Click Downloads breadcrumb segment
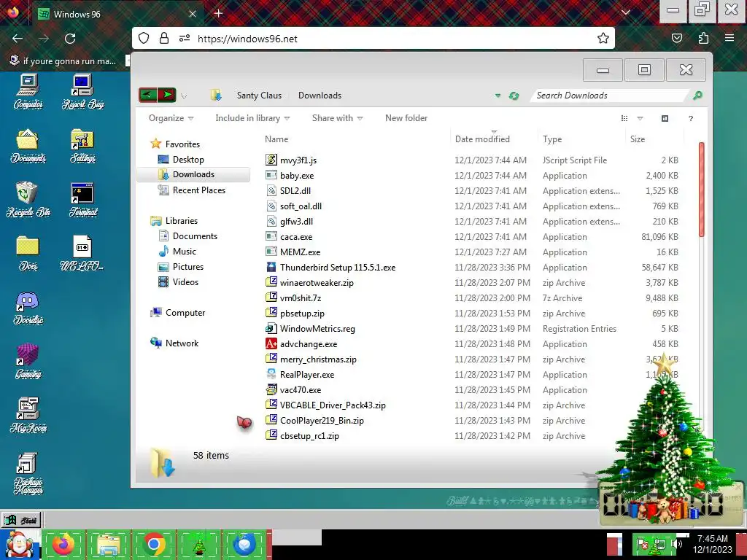 320,96
